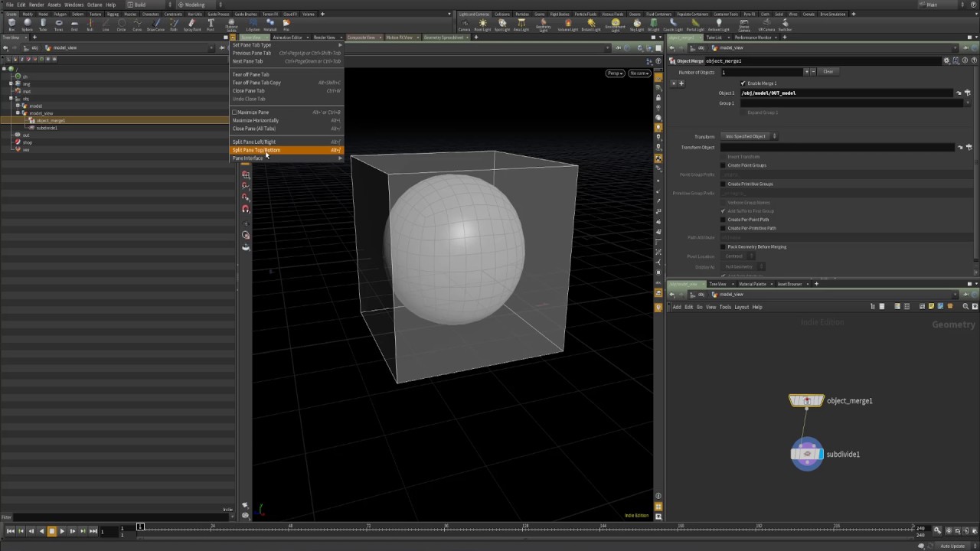The image size is (980, 551).
Task: Enable the Create Primitive Groups checkbox
Action: (x=723, y=184)
